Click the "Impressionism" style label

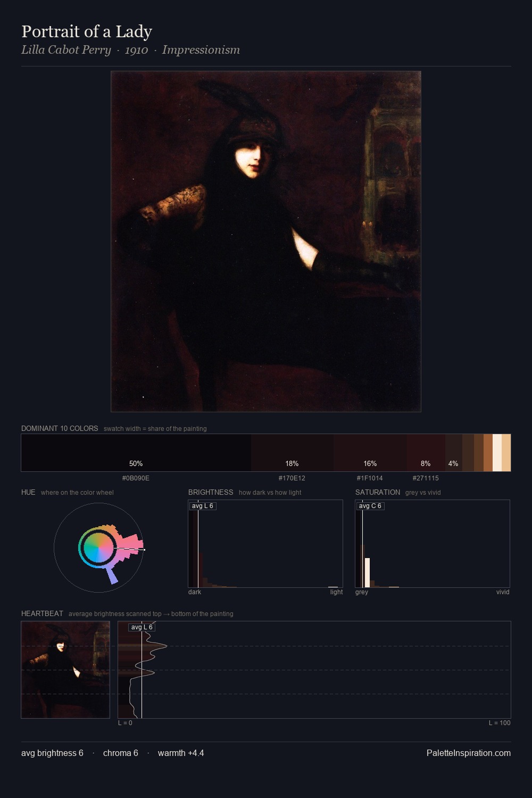tap(201, 50)
